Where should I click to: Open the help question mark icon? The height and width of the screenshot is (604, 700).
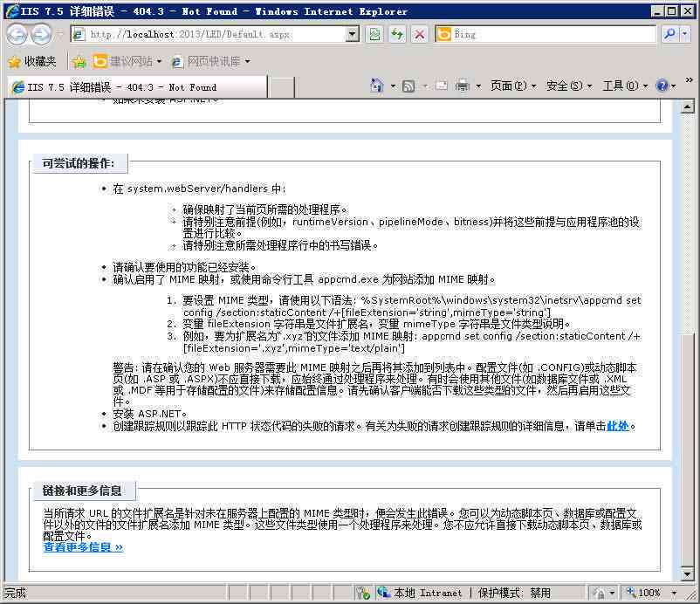click(x=662, y=86)
